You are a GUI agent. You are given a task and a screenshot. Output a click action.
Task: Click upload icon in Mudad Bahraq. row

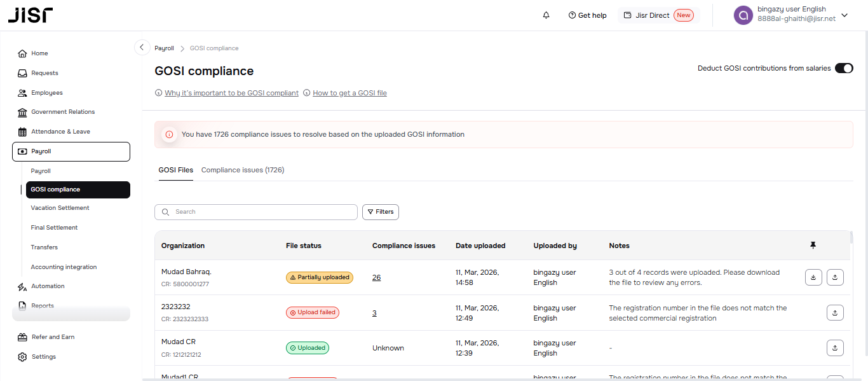(835, 277)
